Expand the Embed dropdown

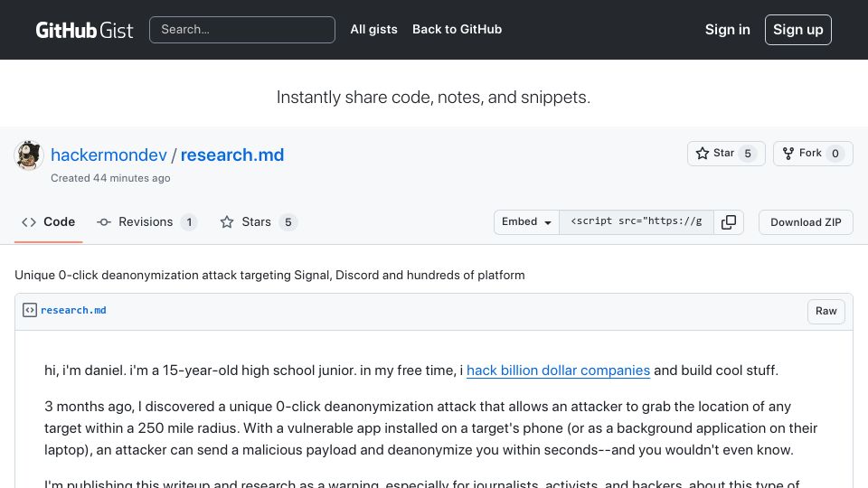pyautogui.click(x=526, y=222)
